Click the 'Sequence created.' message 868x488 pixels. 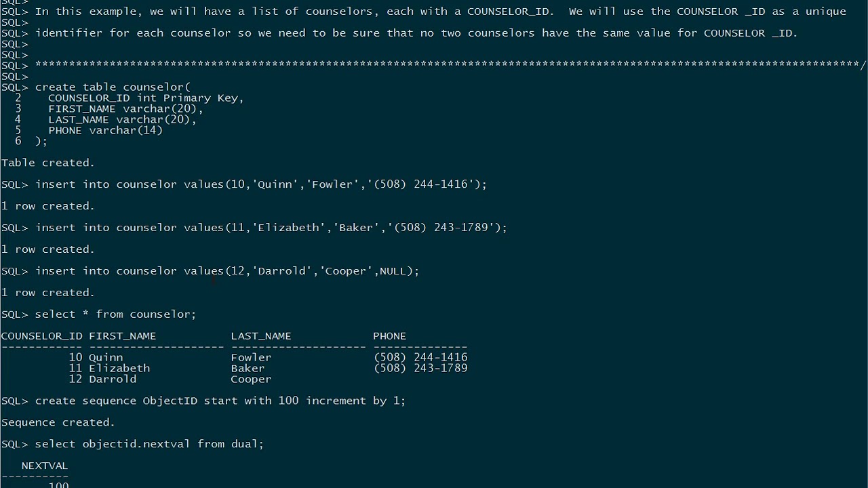pyautogui.click(x=58, y=422)
